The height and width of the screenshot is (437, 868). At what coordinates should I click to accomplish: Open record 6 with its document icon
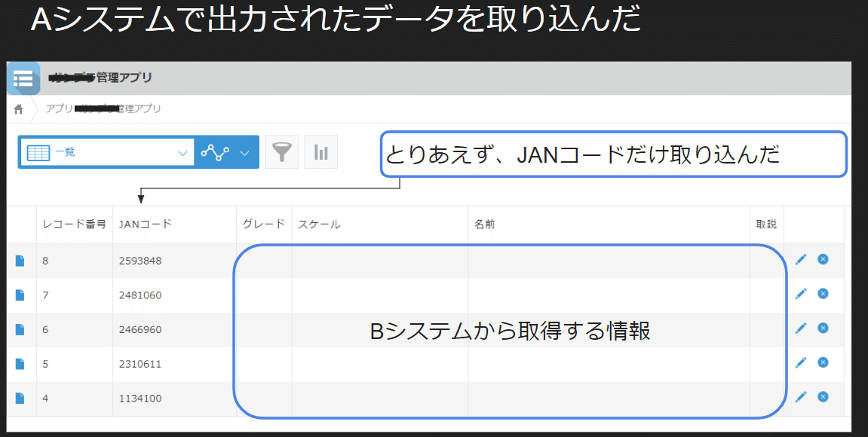coord(20,329)
